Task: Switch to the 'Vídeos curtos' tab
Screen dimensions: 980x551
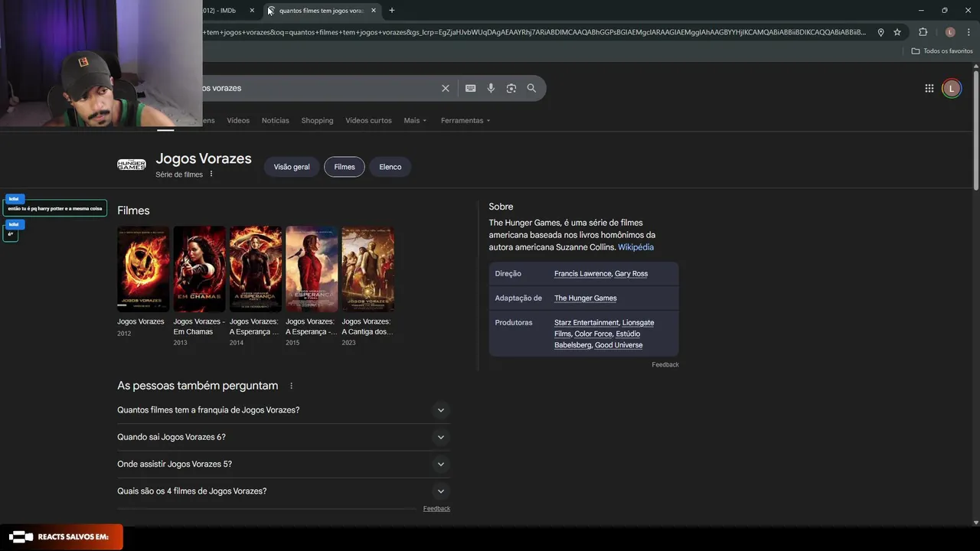Action: pos(368,120)
